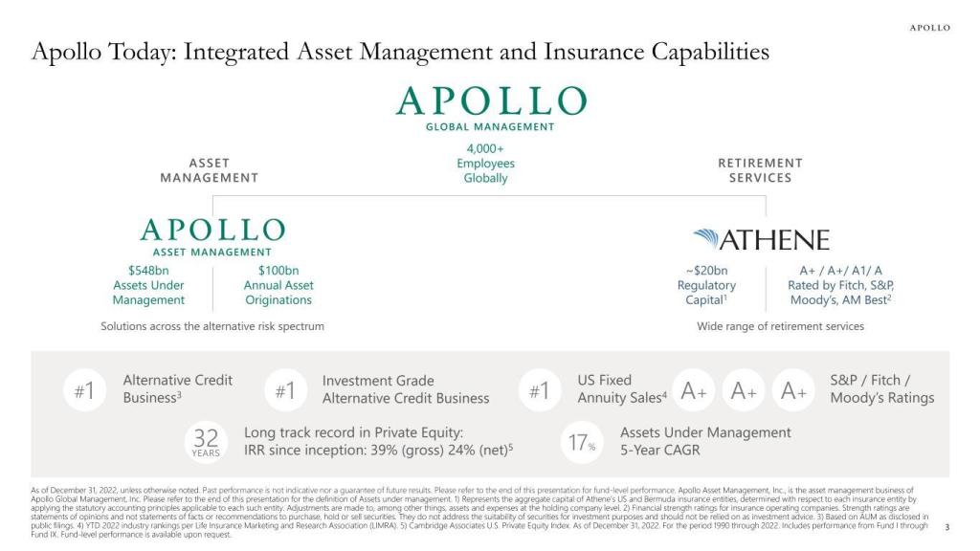Click the Apollo Asset Management logo
This screenshot has height=551, width=980.
212,236
